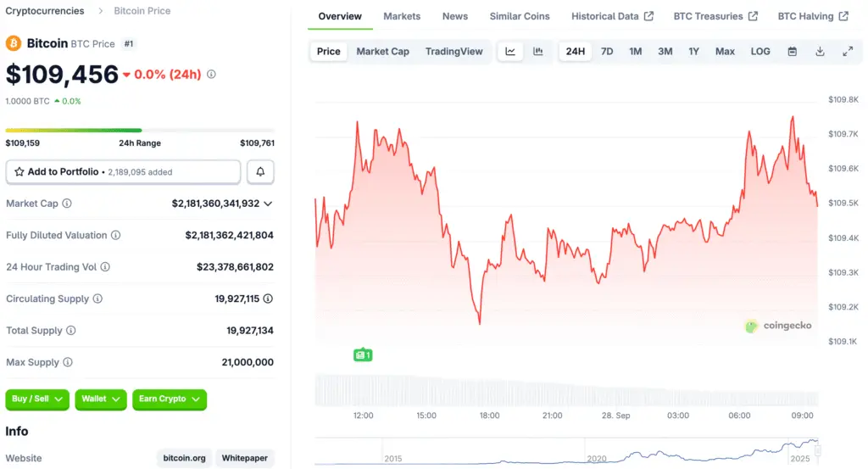Viewport: 868px width, 469px height.
Task: Open the Buy / Sell dropdown
Action: point(37,399)
